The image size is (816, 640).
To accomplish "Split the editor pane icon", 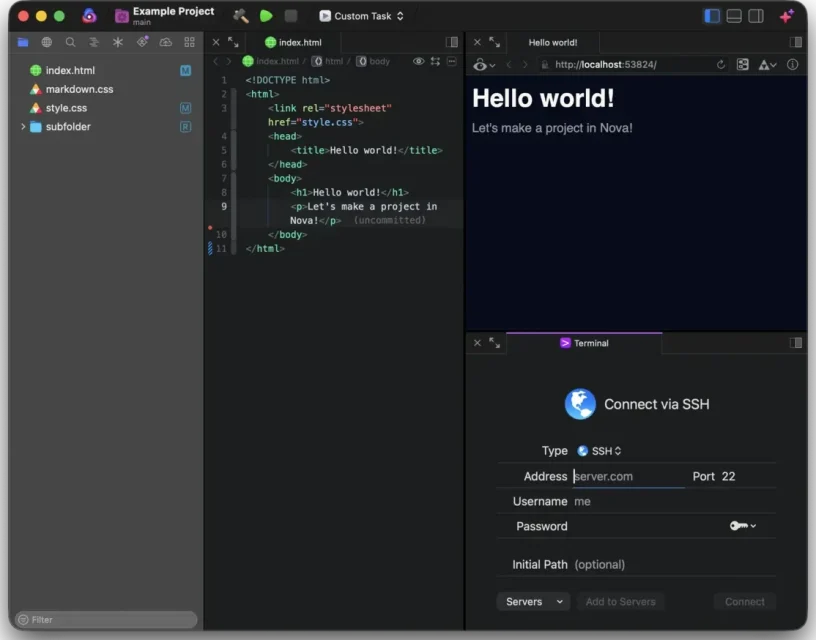I will pyautogui.click(x=452, y=42).
